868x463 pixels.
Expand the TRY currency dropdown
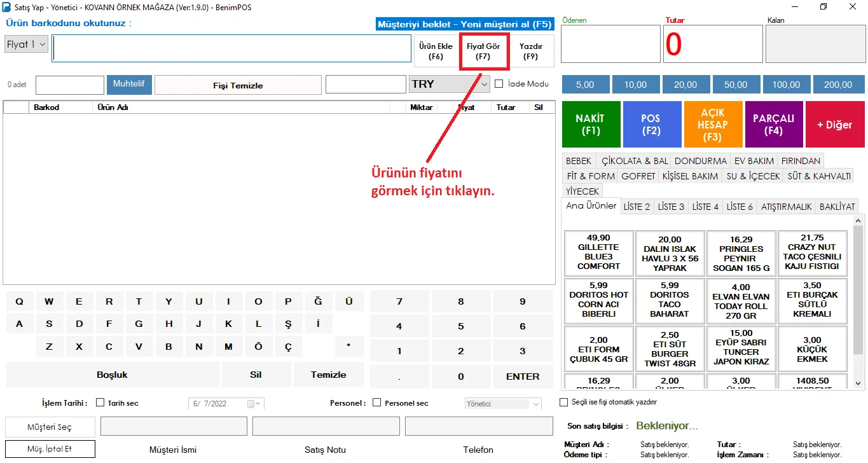click(x=450, y=84)
